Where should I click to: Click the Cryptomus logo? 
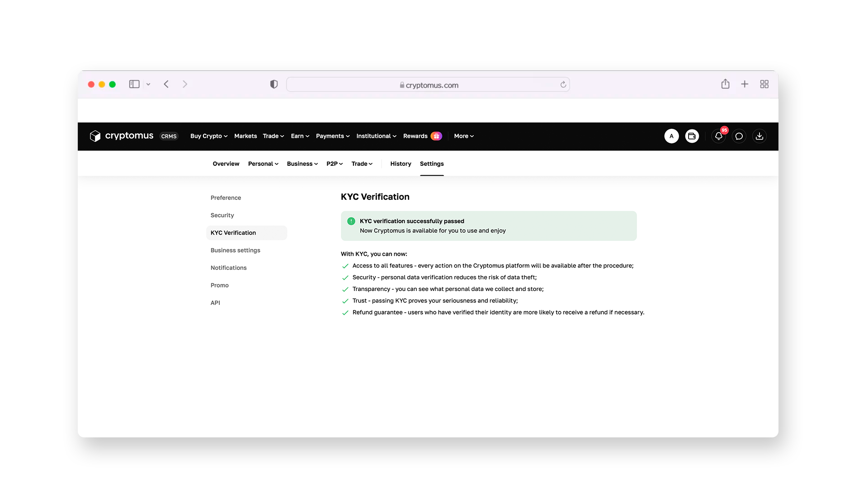(121, 136)
